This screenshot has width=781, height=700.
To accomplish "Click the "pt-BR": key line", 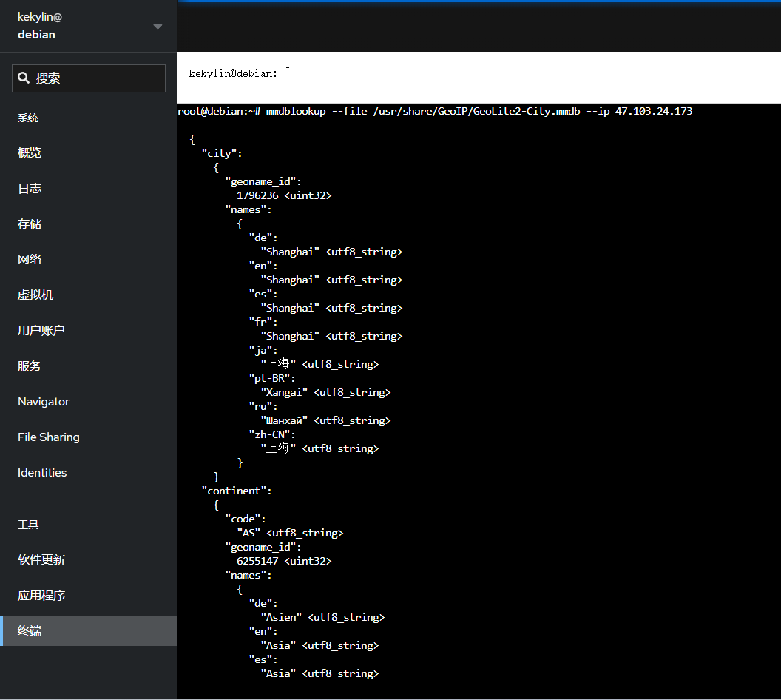I will click(272, 379).
